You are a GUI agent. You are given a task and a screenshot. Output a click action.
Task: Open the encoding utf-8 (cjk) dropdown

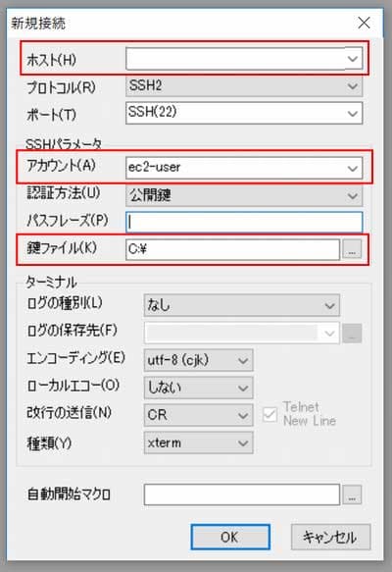pyautogui.click(x=198, y=360)
